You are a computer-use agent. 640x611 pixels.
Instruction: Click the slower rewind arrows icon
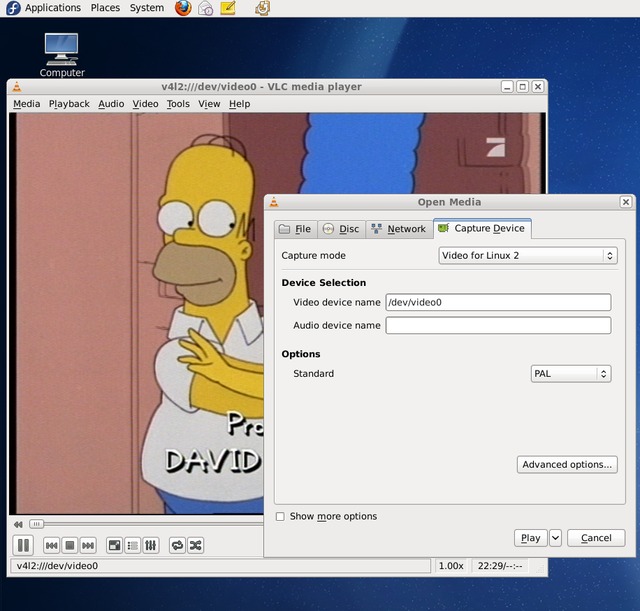[x=18, y=524]
